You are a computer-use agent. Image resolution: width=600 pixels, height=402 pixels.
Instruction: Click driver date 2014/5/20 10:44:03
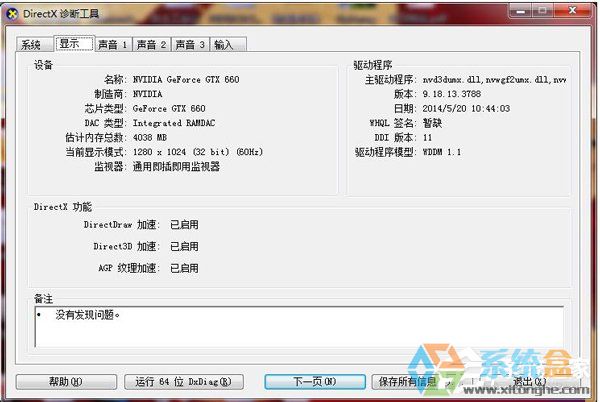466,109
